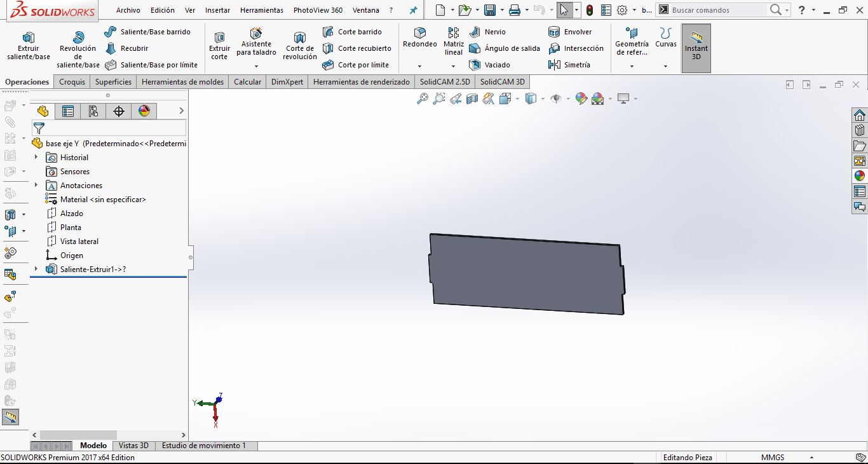The width and height of the screenshot is (868, 464).
Task: Click the Simetría mirror tool
Action: [x=569, y=65]
